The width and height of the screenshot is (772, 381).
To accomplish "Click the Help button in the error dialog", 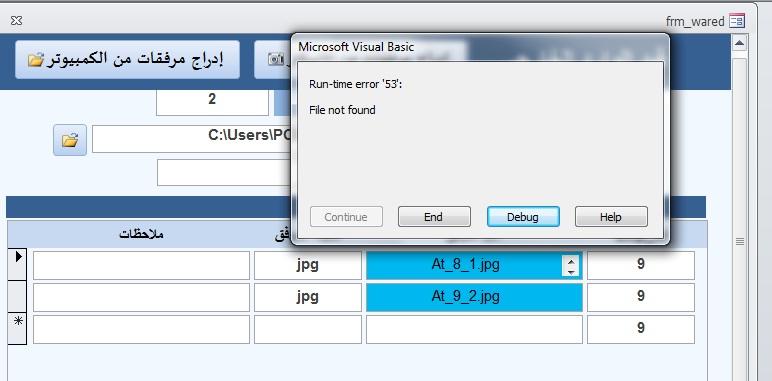I will [611, 217].
